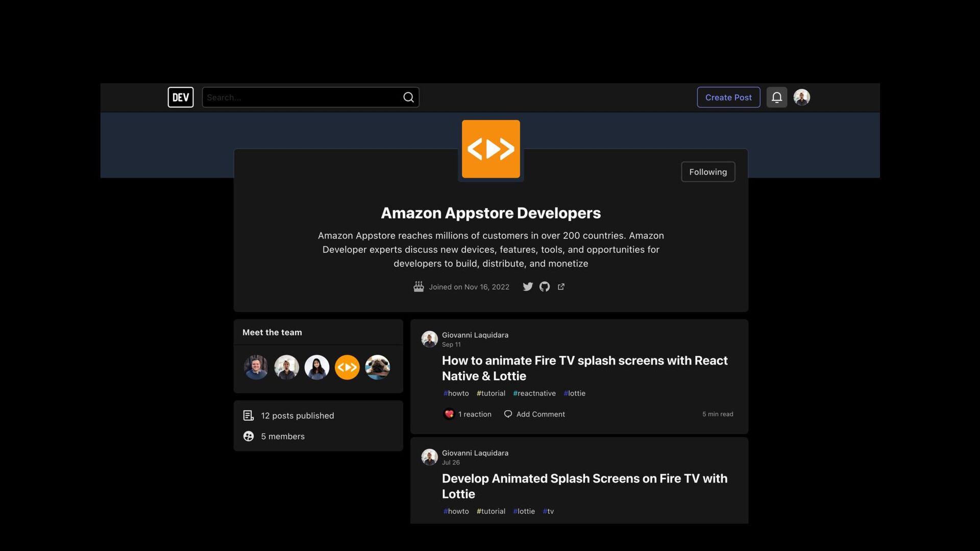Image resolution: width=980 pixels, height=551 pixels.
Task: Open #lottie tag on the Jul 26 post
Action: tap(524, 511)
